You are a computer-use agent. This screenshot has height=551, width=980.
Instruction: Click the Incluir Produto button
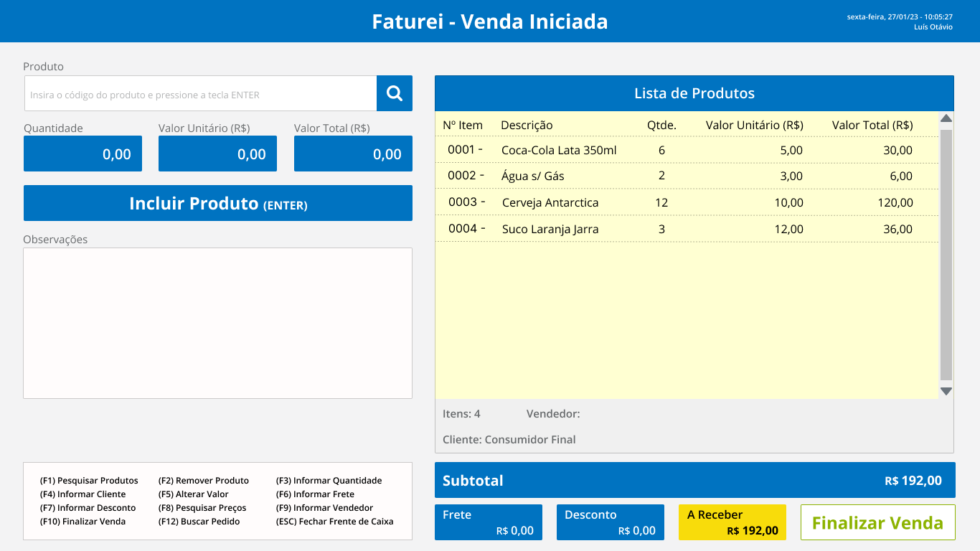pyautogui.click(x=217, y=204)
